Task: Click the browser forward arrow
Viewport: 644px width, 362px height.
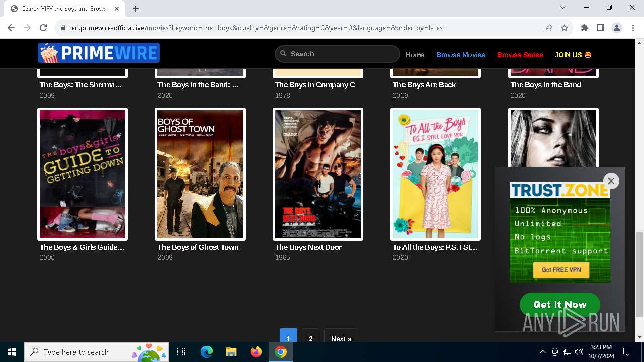Action: pos(27,28)
